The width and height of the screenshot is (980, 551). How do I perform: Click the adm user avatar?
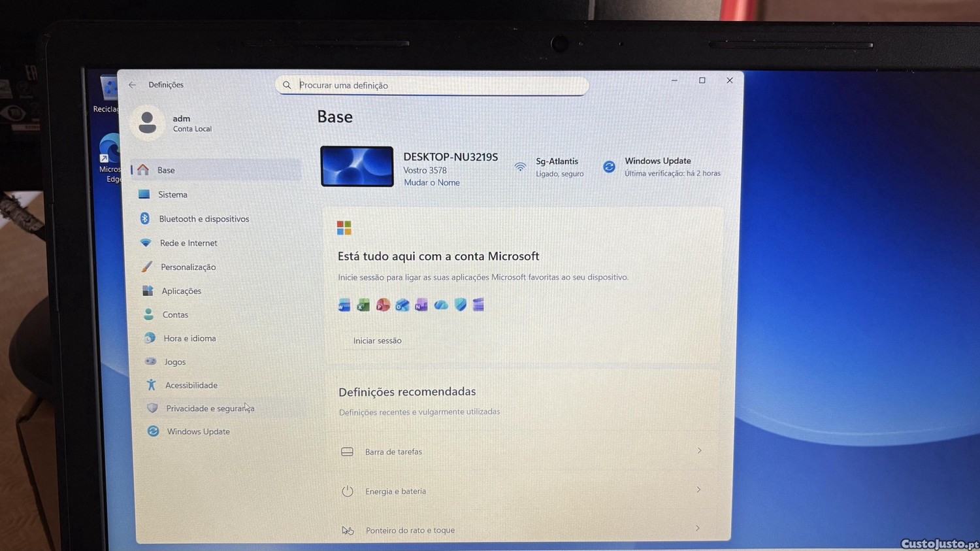point(148,122)
